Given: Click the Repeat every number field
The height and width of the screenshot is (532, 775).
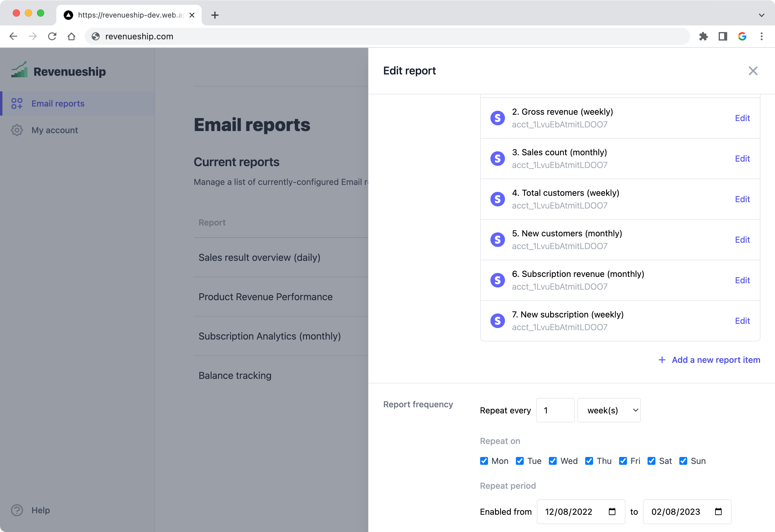Looking at the screenshot, I should pos(555,410).
